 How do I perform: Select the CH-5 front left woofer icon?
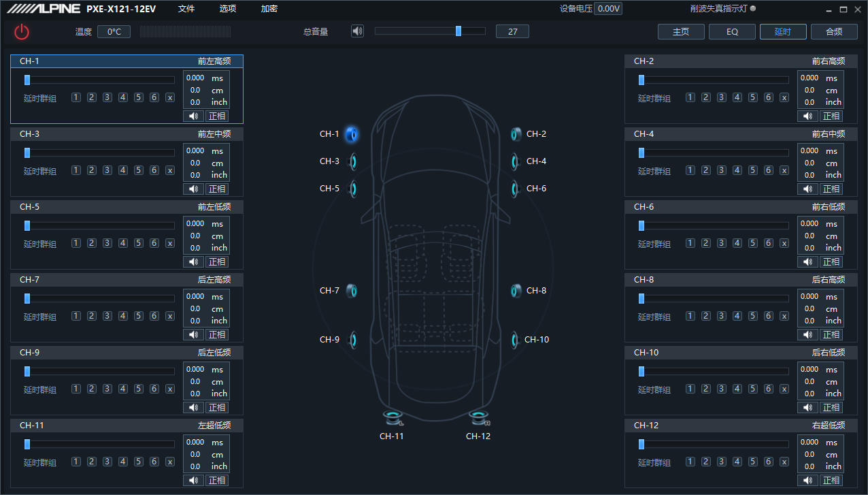point(352,189)
